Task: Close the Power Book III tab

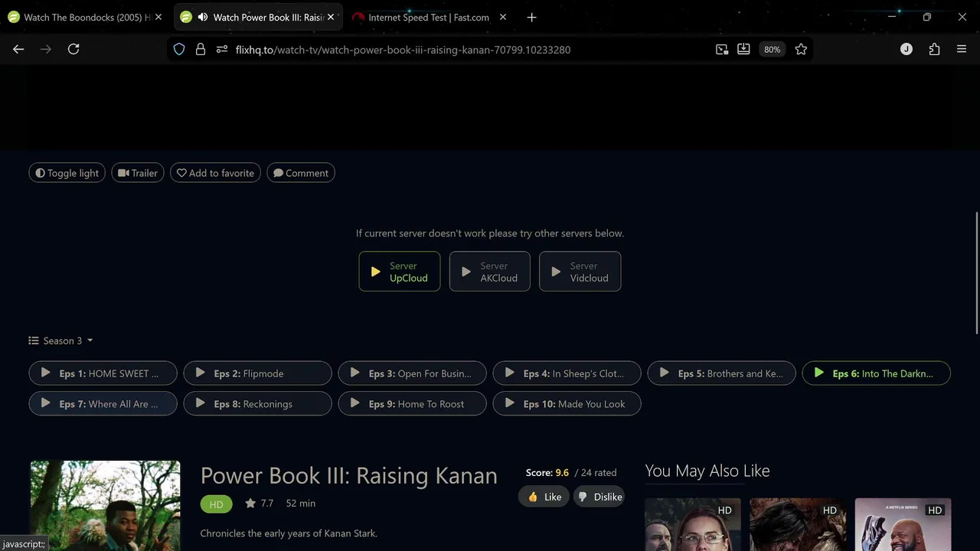Action: pyautogui.click(x=331, y=17)
